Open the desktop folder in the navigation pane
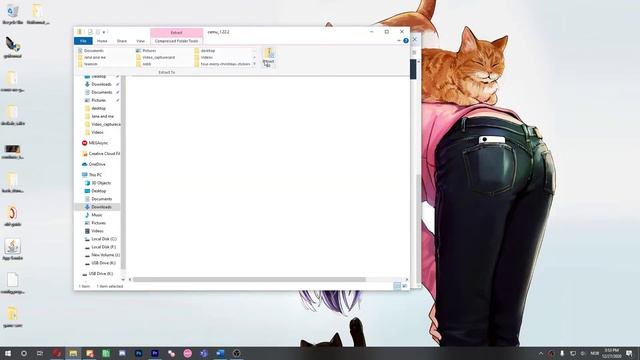This screenshot has width=640, height=360. [x=98, y=108]
